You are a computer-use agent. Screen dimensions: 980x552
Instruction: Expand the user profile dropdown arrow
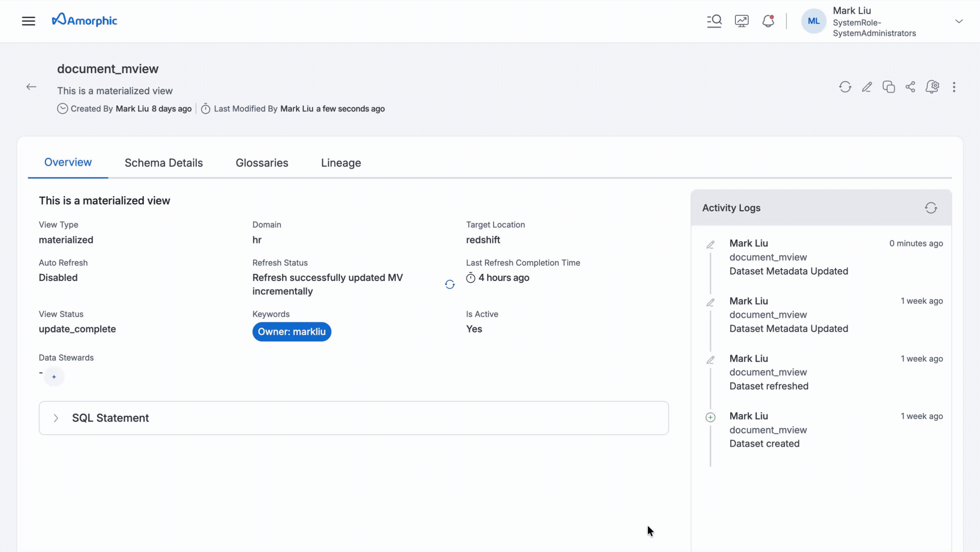click(959, 21)
